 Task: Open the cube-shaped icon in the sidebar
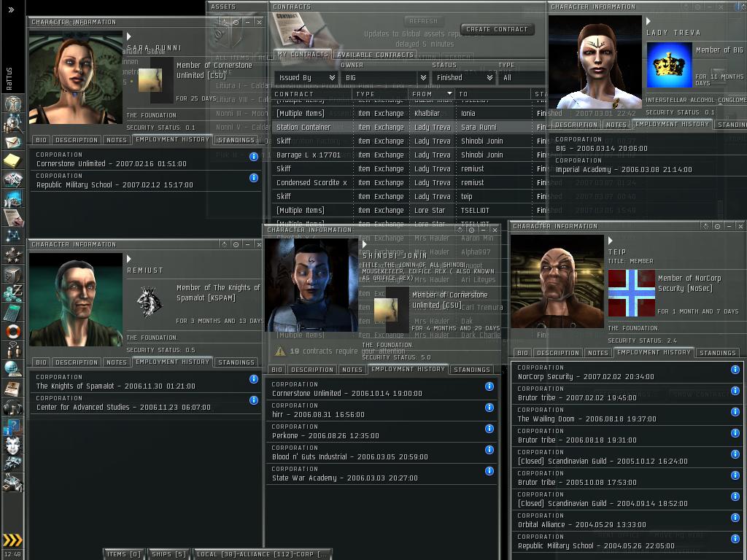(x=13, y=274)
